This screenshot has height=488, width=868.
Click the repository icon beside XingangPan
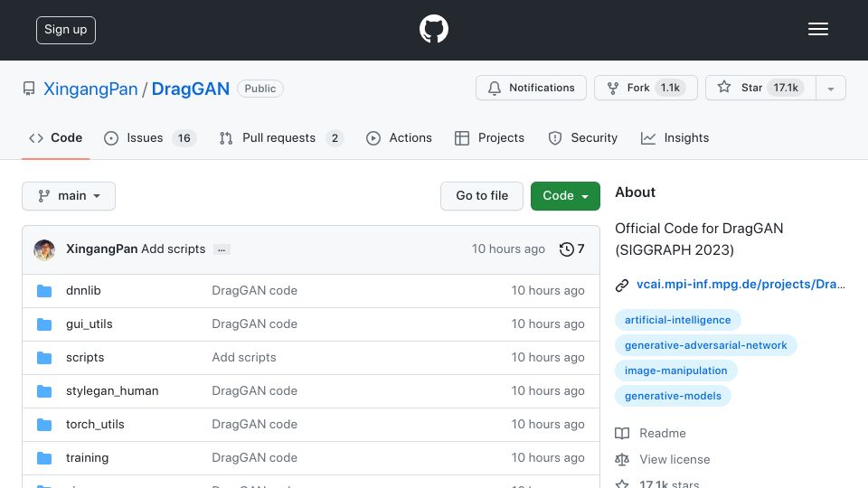29,89
